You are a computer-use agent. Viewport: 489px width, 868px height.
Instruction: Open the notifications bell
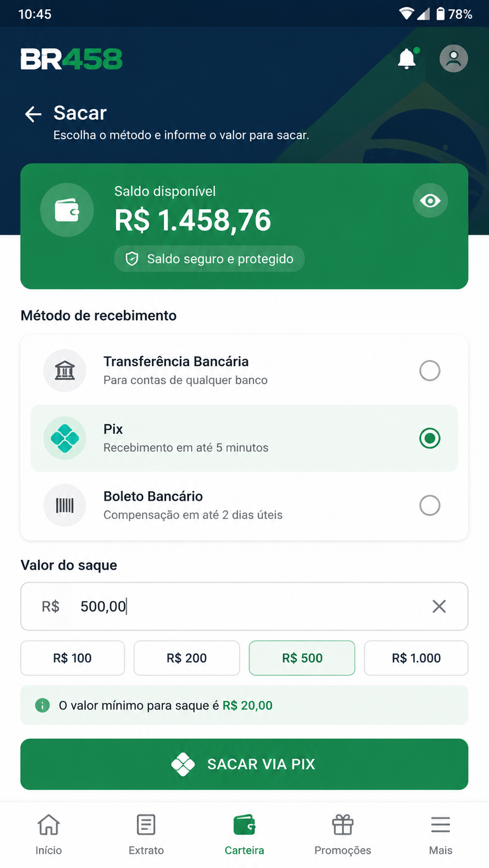407,59
